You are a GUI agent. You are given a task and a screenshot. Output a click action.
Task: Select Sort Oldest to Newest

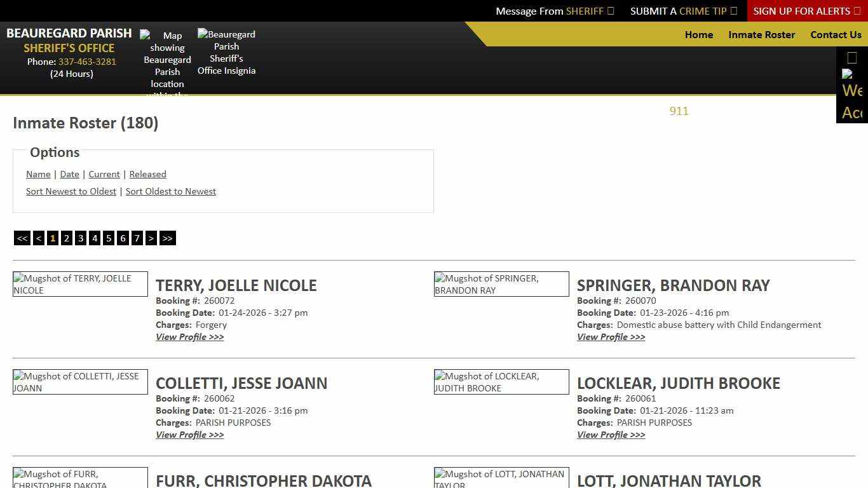tap(170, 191)
